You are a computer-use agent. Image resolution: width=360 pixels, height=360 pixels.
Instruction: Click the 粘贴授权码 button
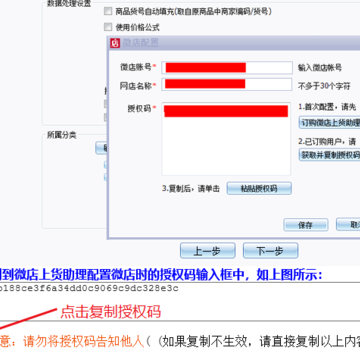coord(259,188)
